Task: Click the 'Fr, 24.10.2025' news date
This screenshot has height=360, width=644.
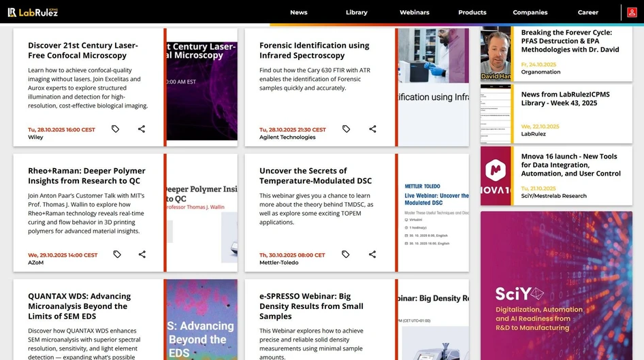Action: pyautogui.click(x=538, y=65)
